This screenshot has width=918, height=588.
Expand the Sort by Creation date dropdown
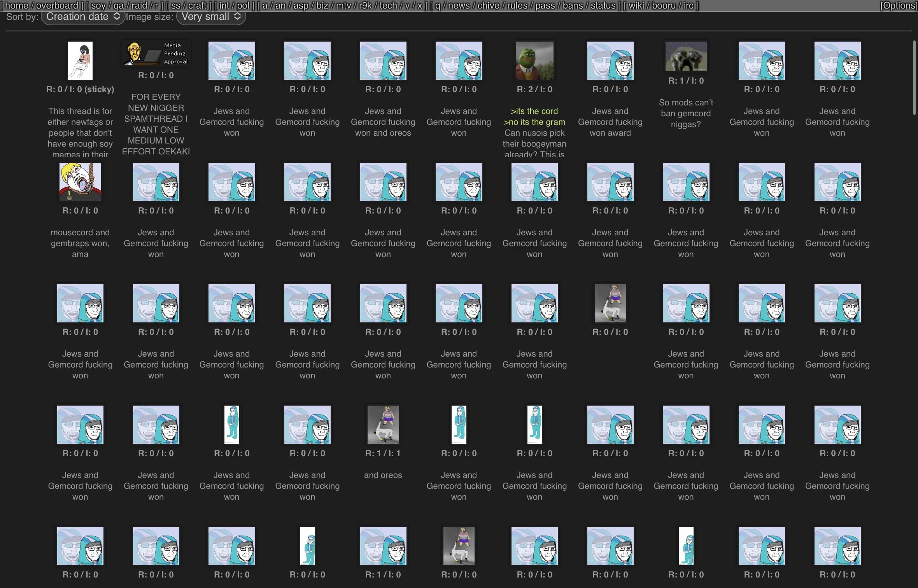point(83,17)
